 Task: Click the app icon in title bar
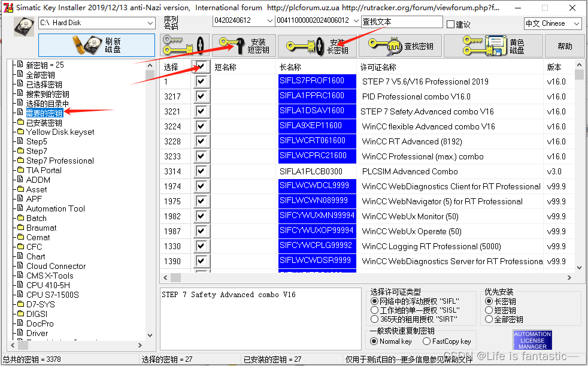tap(8, 8)
